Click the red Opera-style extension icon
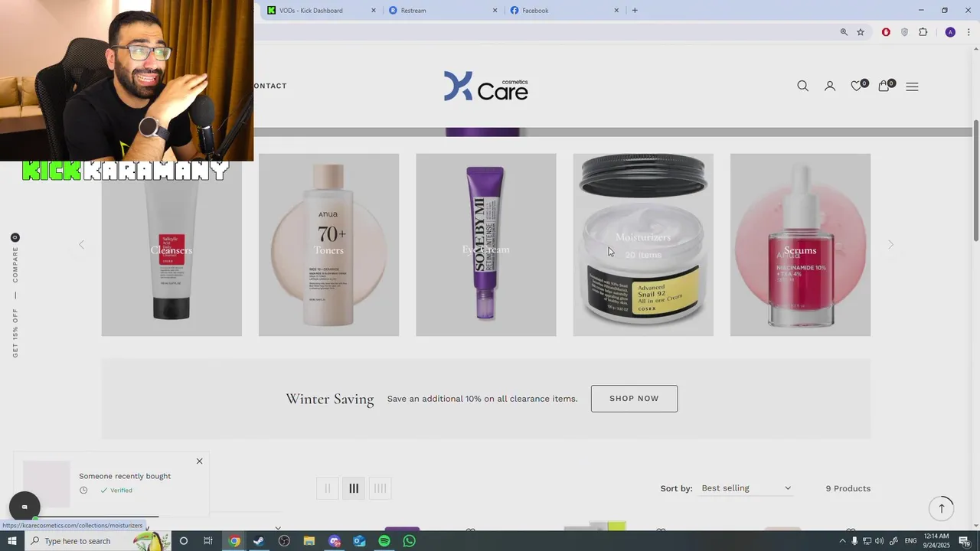The width and height of the screenshot is (980, 551). 886,32
